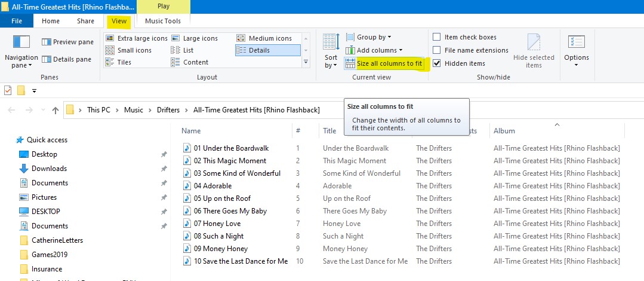Viewport: 644px width, 281px height.
Task: Click Size all columns to fit
Action: click(x=384, y=63)
